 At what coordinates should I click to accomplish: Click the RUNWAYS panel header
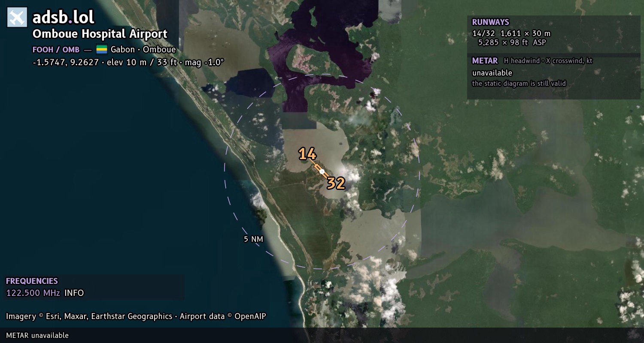(x=490, y=22)
